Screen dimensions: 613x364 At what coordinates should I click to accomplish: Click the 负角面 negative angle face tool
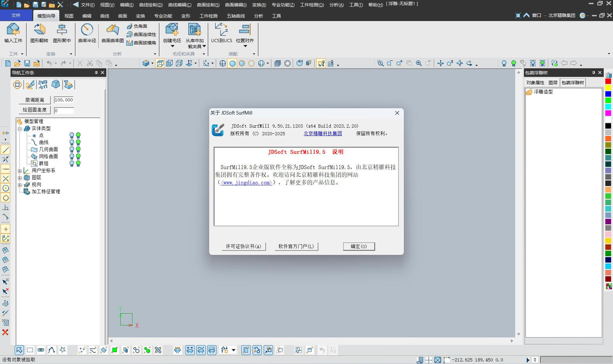pos(137,26)
